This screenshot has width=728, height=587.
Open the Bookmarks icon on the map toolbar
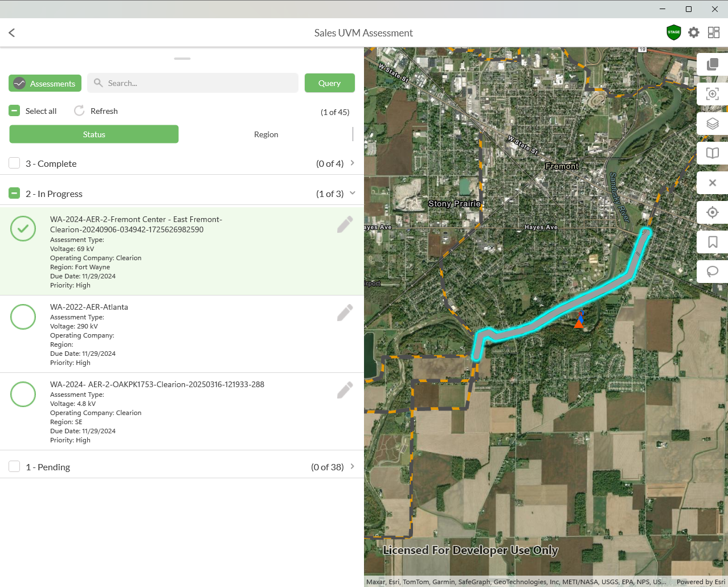pos(711,242)
